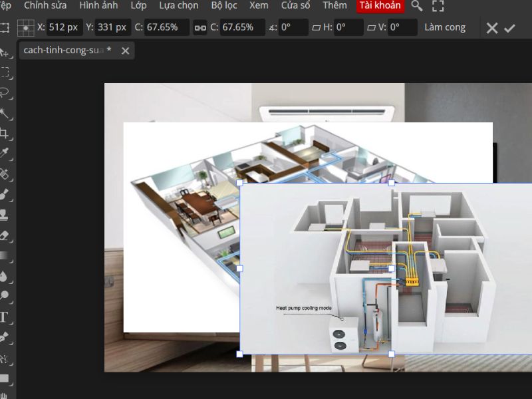Select the Magic Wand tool

pos(4,112)
